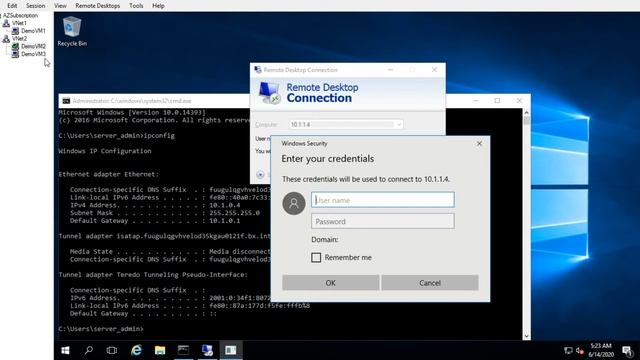Image resolution: width=640 pixels, height=360 pixels.
Task: Open the Windows Start menu
Action: click(x=65, y=350)
